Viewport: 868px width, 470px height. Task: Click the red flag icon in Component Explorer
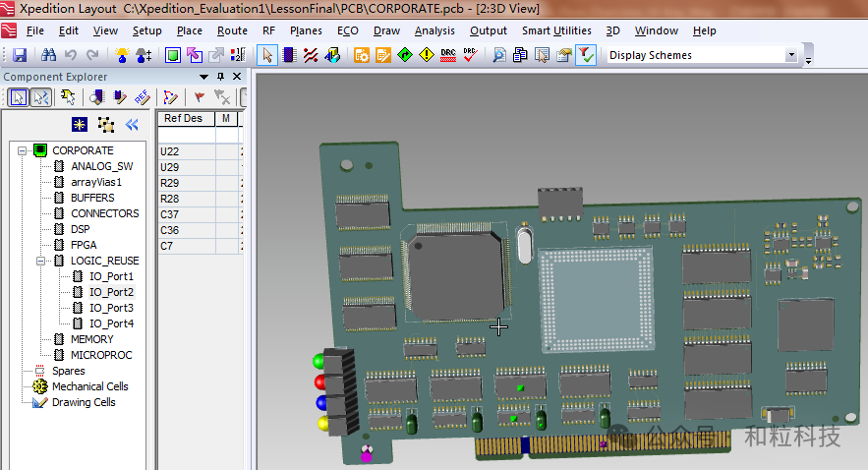[x=200, y=97]
